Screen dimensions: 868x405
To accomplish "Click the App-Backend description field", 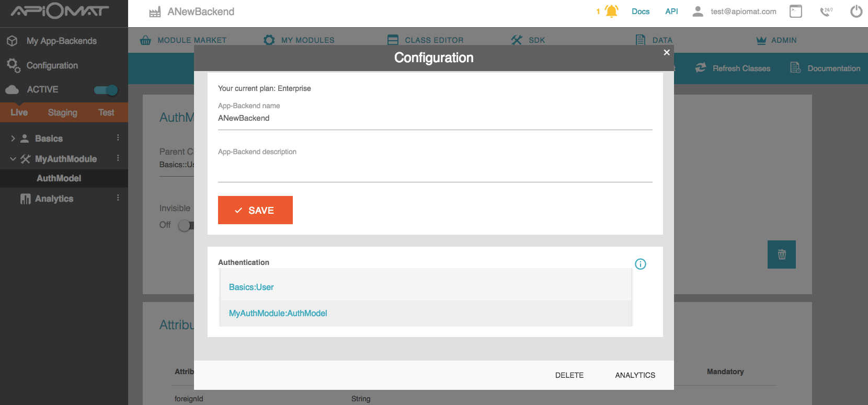I will coord(435,170).
